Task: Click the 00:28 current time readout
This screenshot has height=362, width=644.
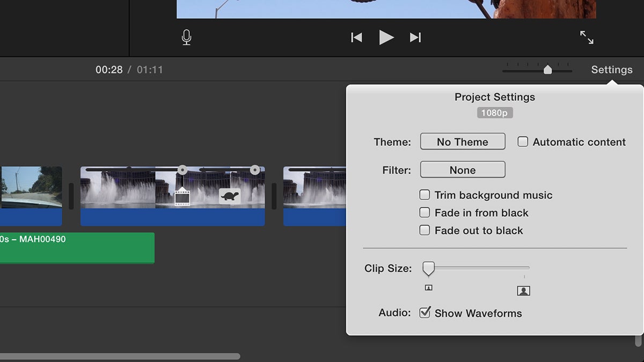Action: coord(109,70)
